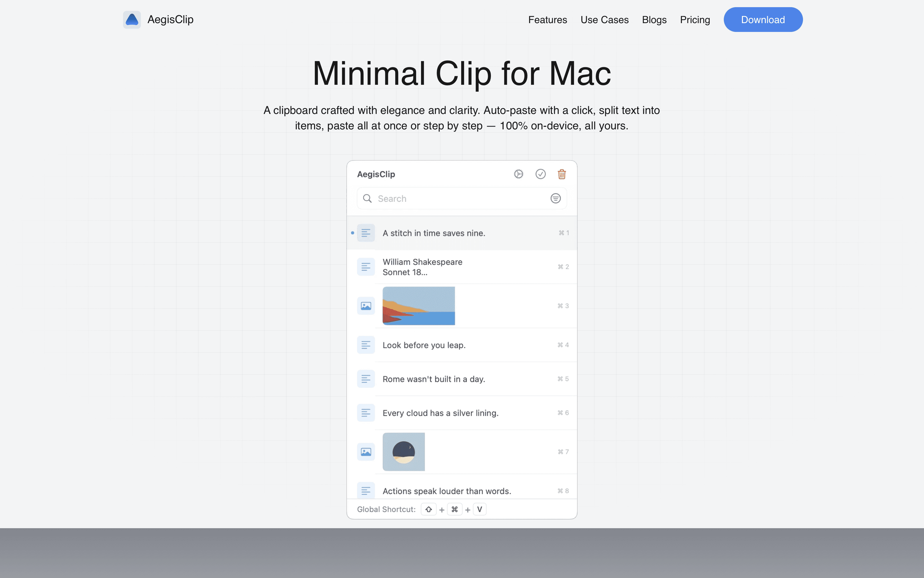
Task: Select 'William Shakespeare Sonnet 18...' clip
Action: pos(462,267)
